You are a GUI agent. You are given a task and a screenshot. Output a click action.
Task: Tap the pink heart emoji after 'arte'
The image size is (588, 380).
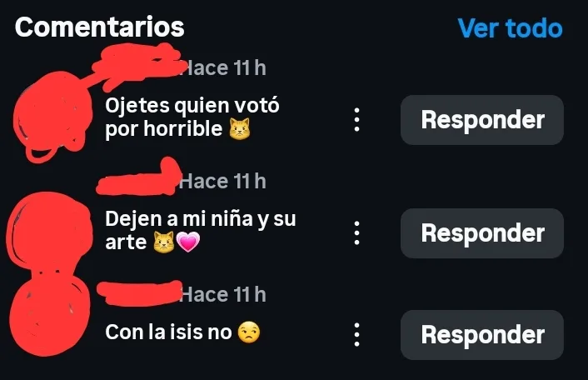pyautogui.click(x=188, y=242)
